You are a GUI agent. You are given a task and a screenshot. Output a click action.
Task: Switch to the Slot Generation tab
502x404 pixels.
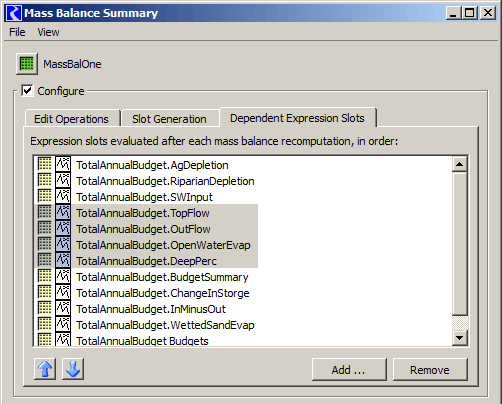[x=169, y=119]
